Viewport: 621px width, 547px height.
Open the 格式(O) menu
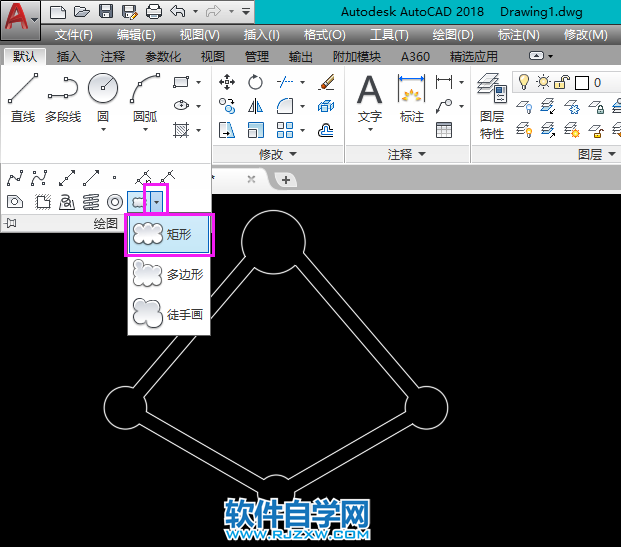coord(324,35)
